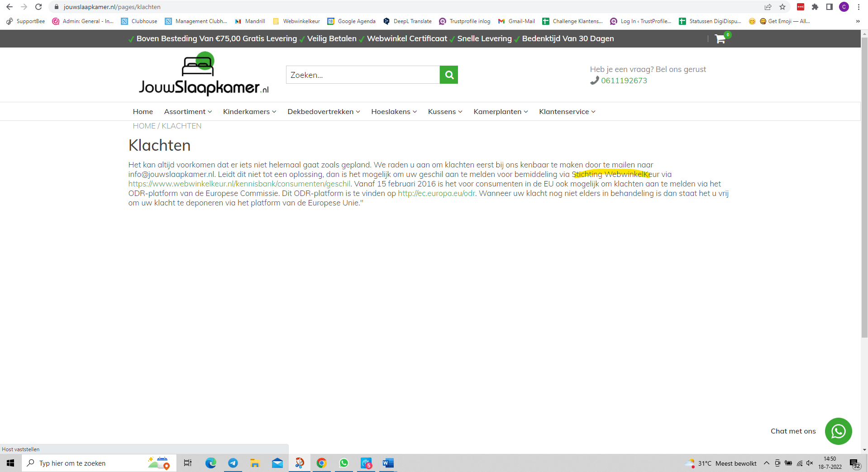The width and height of the screenshot is (868, 472).
Task: Call phone number 0611192673
Action: [x=624, y=81]
